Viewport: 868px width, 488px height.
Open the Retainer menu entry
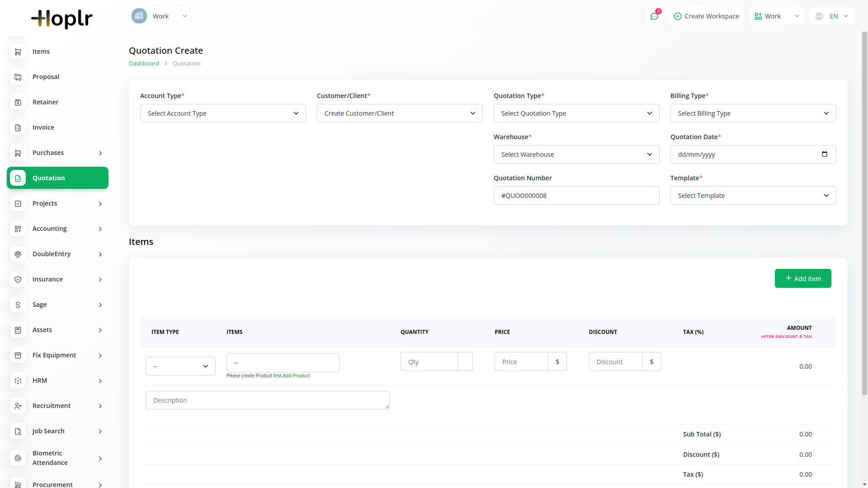click(x=57, y=102)
